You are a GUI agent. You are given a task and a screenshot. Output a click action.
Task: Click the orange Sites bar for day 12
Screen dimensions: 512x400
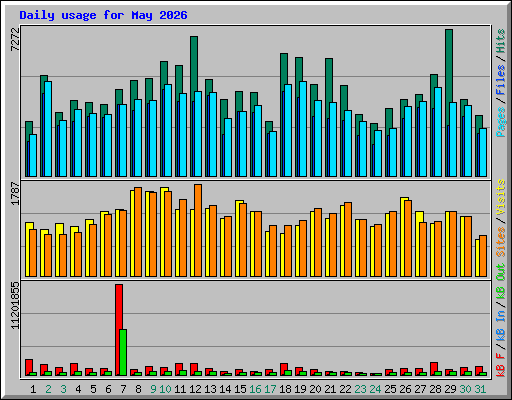point(198,230)
